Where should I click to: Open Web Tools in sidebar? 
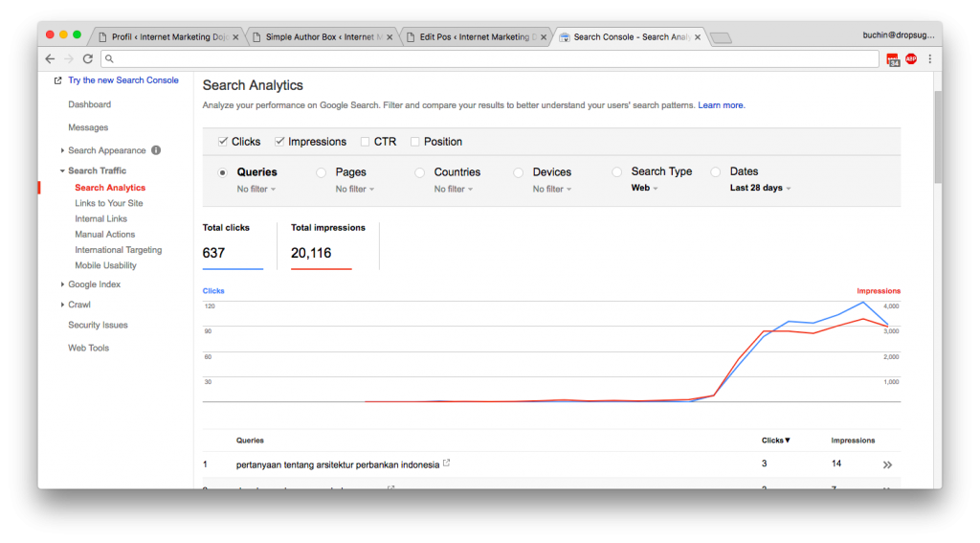click(x=88, y=349)
